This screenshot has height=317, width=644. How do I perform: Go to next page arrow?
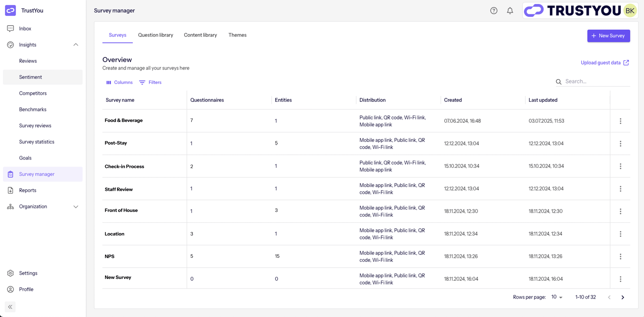pyautogui.click(x=623, y=297)
